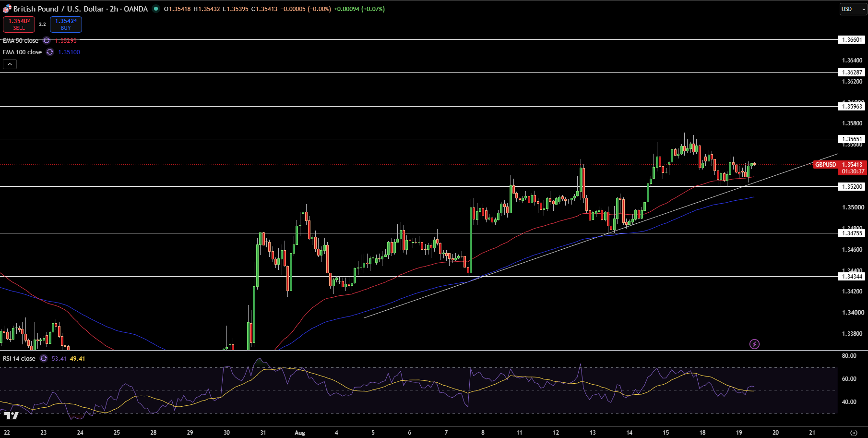Click the RSI value 53.41
This screenshot has height=438, width=868.
tap(59, 359)
